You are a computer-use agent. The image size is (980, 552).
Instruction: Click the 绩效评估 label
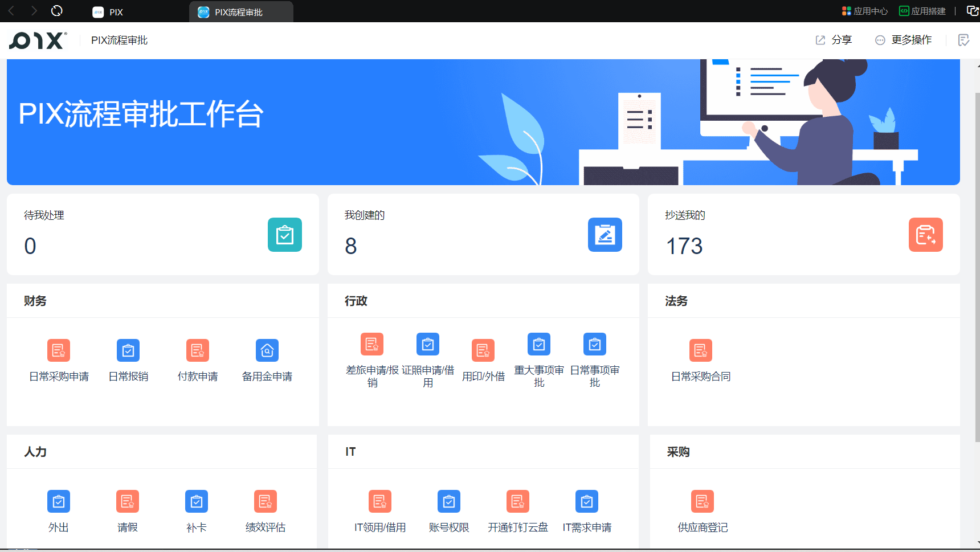click(266, 528)
